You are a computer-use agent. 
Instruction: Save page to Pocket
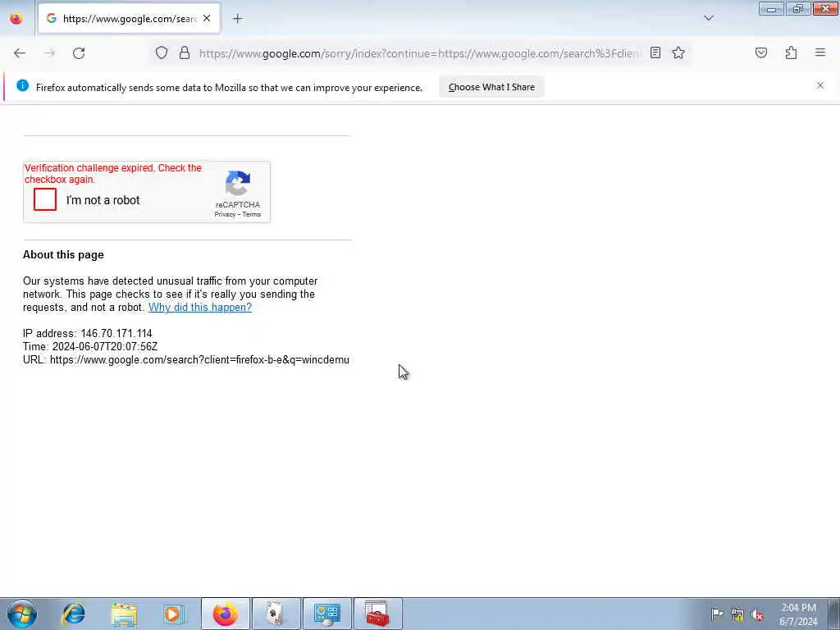pyautogui.click(x=761, y=52)
